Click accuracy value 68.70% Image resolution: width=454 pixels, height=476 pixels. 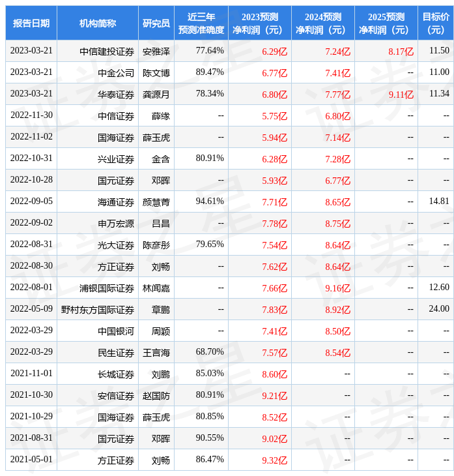[x=210, y=352]
